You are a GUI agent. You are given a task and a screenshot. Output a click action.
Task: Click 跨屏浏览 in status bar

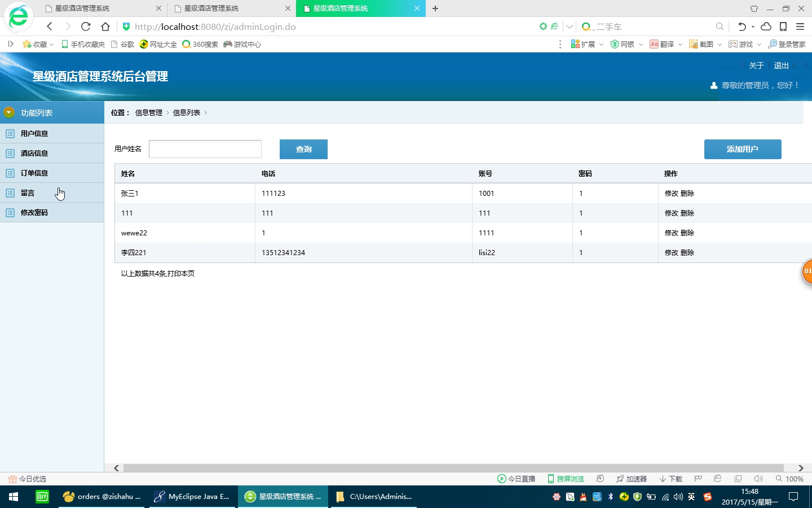566,479
